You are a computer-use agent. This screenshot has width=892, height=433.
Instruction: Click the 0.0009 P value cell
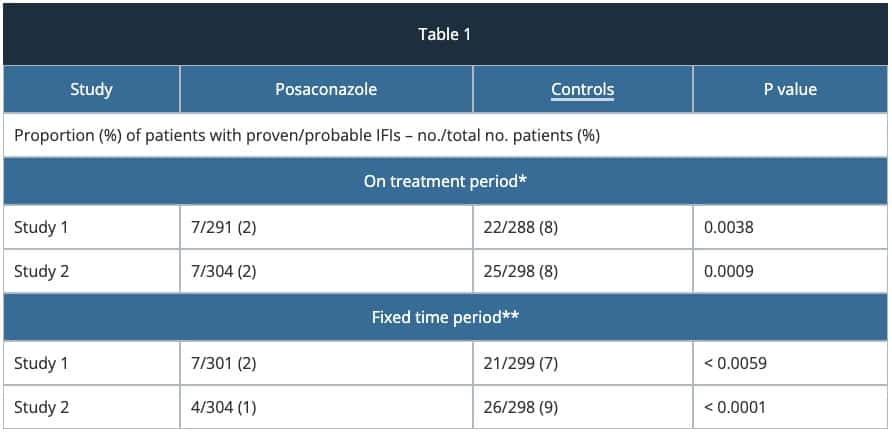[x=729, y=272]
